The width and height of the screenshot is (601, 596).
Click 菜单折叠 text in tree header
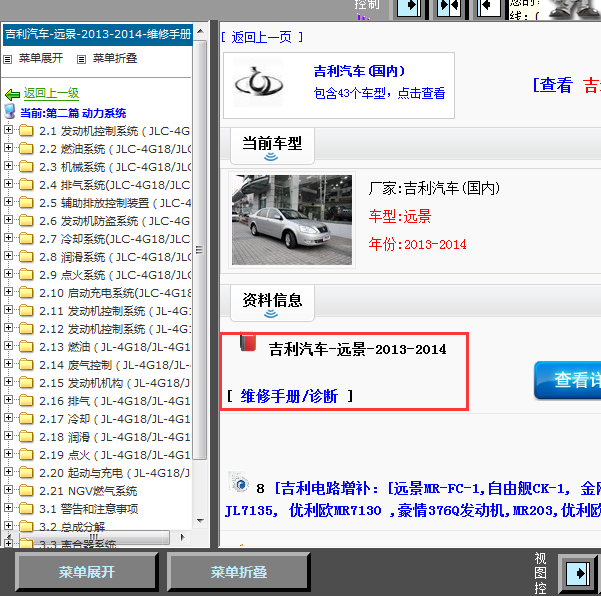coord(115,58)
